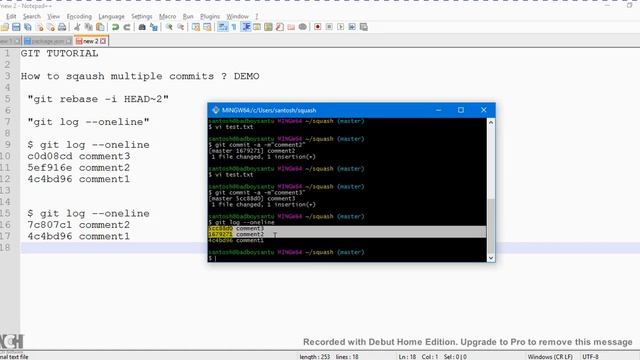
Task: Stop macro recording icon
Action: click(x=329, y=27)
